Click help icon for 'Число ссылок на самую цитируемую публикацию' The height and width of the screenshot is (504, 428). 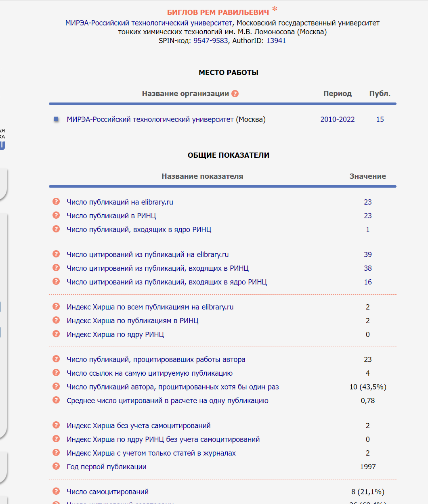56,373
